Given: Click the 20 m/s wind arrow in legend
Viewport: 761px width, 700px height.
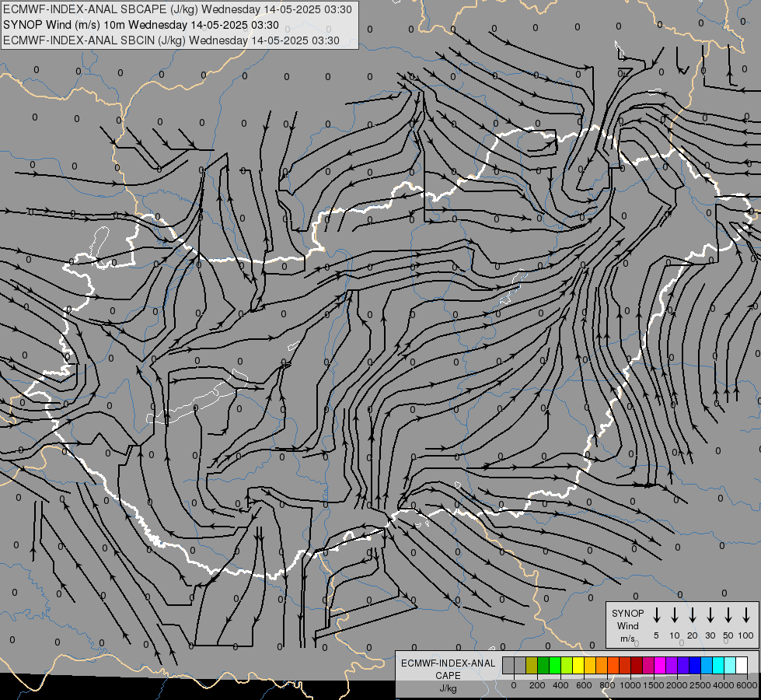Looking at the screenshot, I should coord(692,615).
